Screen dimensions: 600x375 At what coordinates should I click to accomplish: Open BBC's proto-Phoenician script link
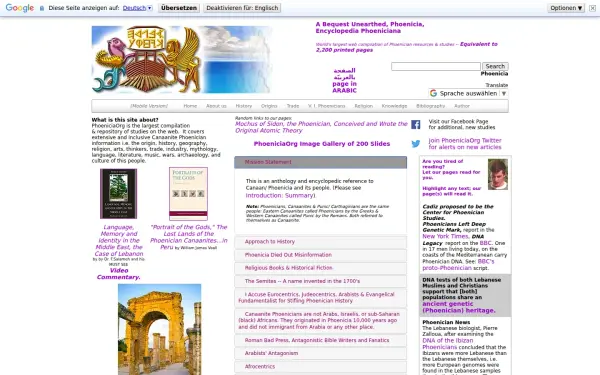(x=458, y=265)
